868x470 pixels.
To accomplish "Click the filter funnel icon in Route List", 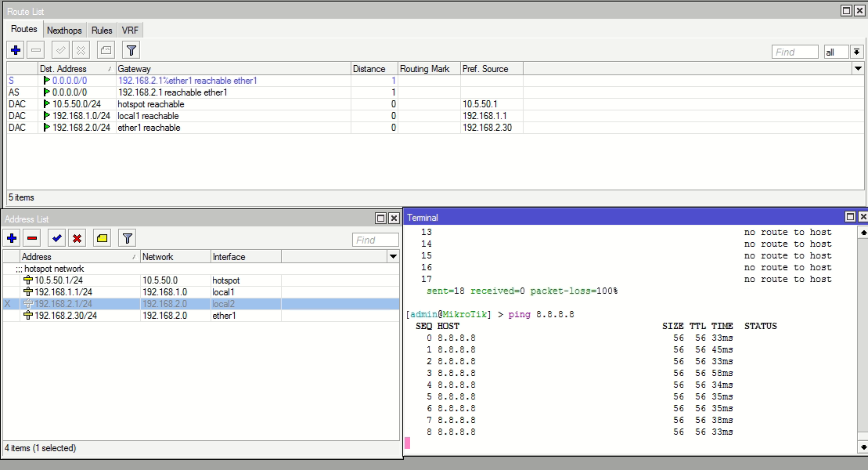I will tap(131, 50).
